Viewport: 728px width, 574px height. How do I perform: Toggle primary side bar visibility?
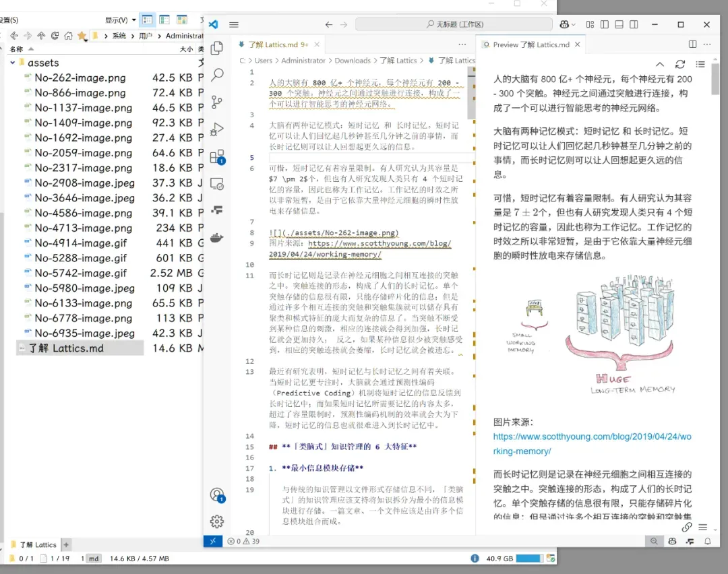coord(605,25)
